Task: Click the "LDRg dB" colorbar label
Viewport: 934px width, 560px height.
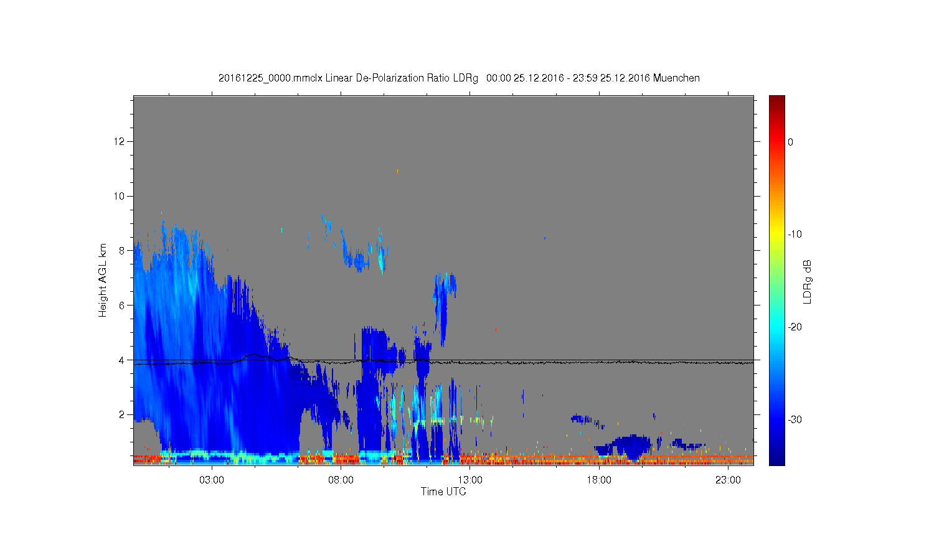Action: (x=808, y=282)
